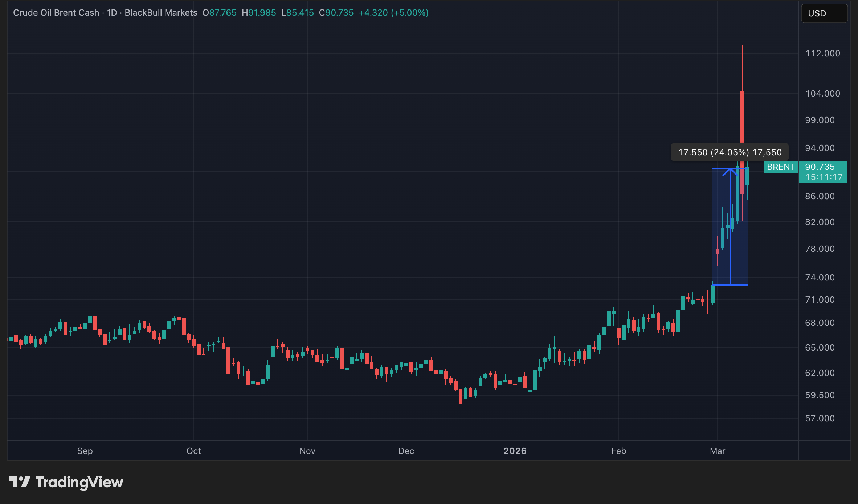The height and width of the screenshot is (504, 858).
Task: Click the high value H91.985
Action: tap(259, 12)
